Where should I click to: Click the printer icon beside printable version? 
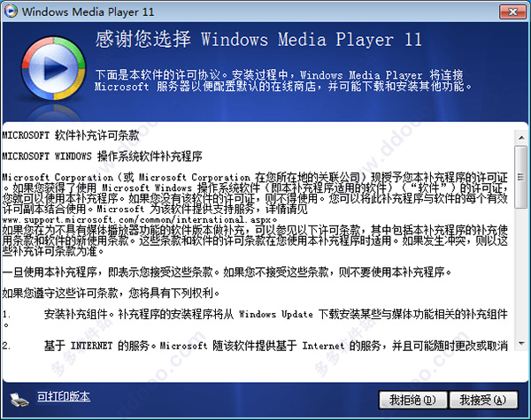19,400
